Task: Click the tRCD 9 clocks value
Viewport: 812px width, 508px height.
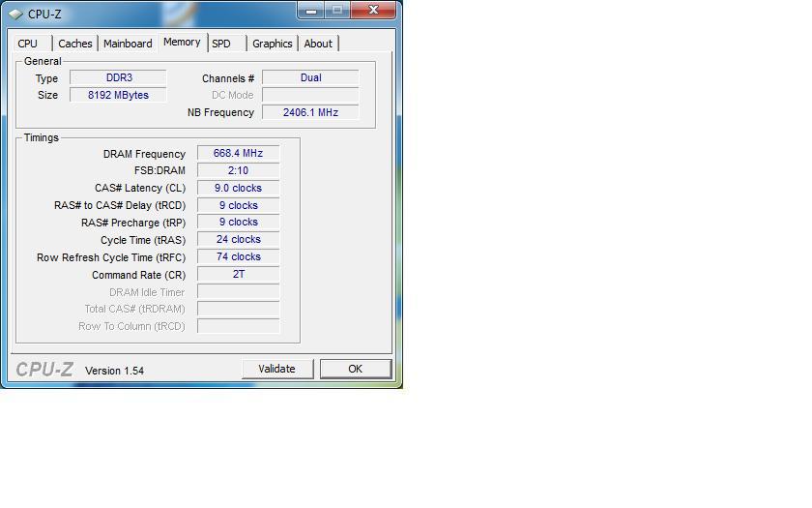Action: pos(238,205)
